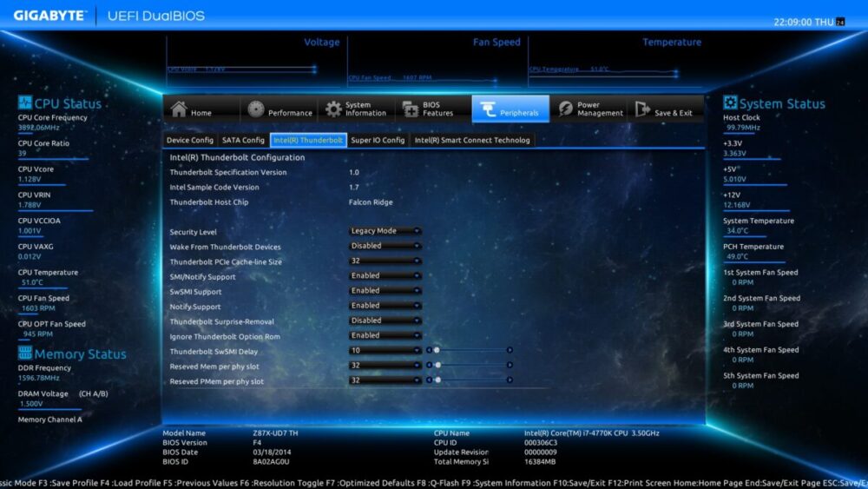
Task: Open Wake From Thunderbolt Devices dropdown
Action: coord(385,246)
